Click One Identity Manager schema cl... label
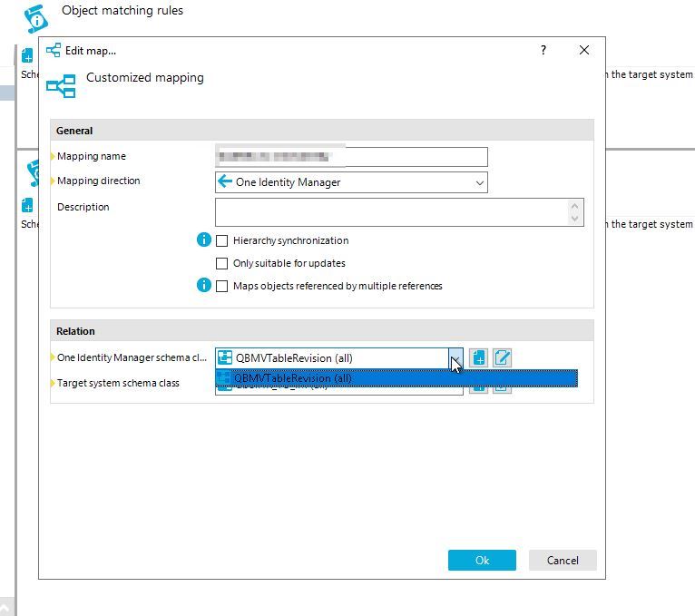The image size is (695, 616). click(x=132, y=357)
